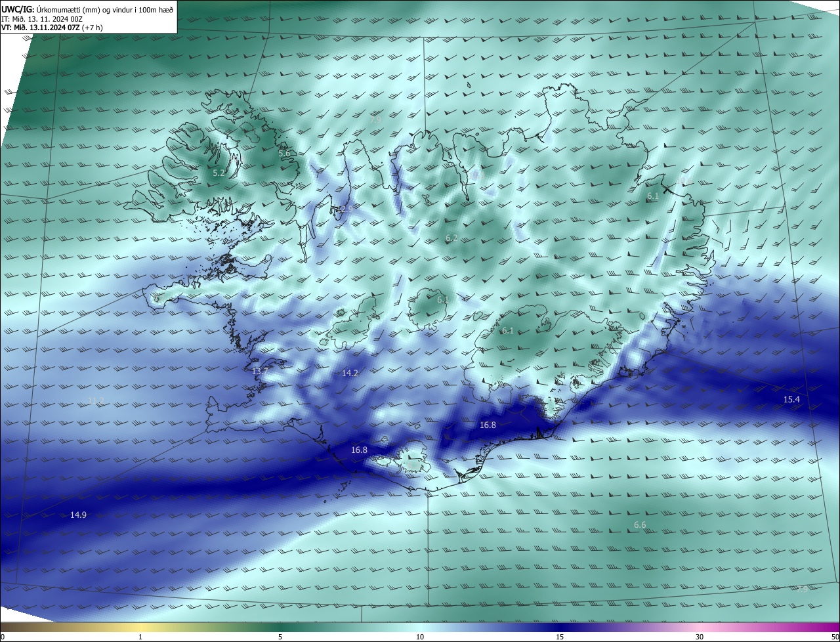Click the 5.6 value label on the map
This screenshot has height=642, width=840.
pos(284,153)
